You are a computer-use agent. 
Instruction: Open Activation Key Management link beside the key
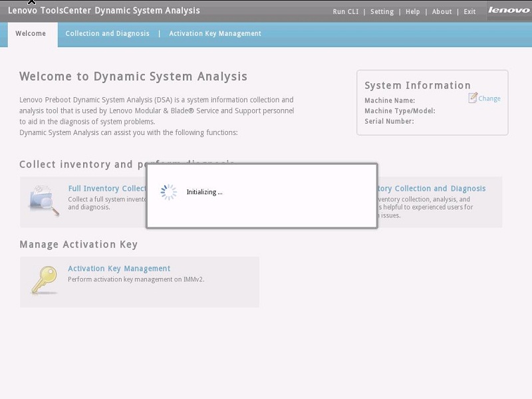[x=119, y=269]
